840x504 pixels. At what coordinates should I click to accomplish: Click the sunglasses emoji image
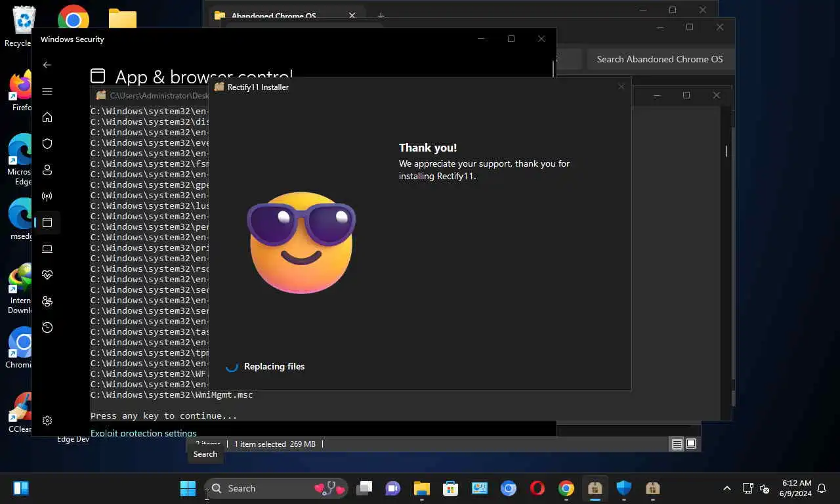click(x=301, y=243)
